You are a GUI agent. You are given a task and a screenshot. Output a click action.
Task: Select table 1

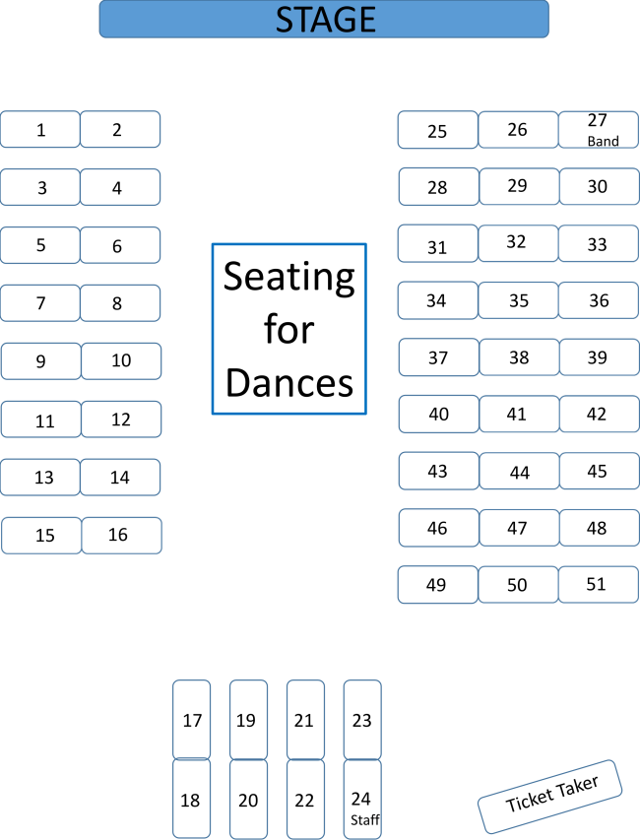[40, 129]
